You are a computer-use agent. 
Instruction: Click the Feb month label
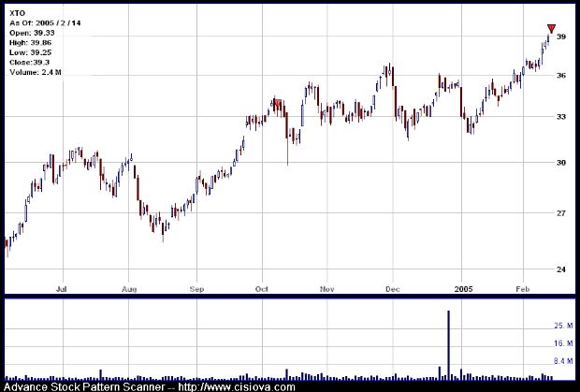click(x=523, y=289)
